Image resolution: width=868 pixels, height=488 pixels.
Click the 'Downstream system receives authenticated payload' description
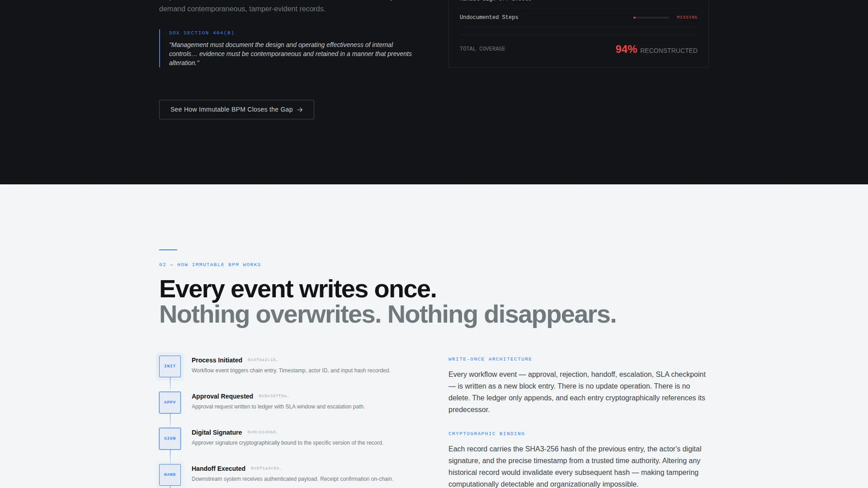tap(292, 479)
